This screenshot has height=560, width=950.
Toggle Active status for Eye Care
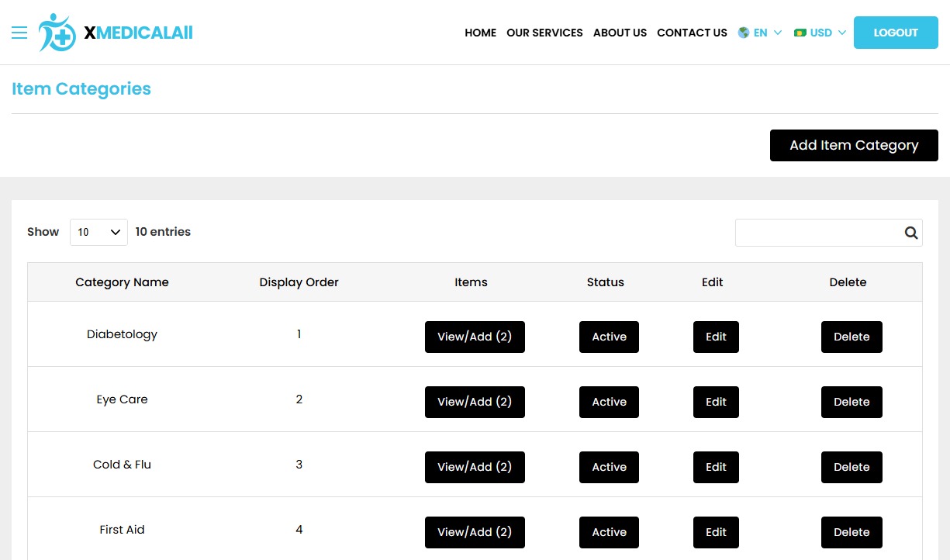tap(609, 402)
